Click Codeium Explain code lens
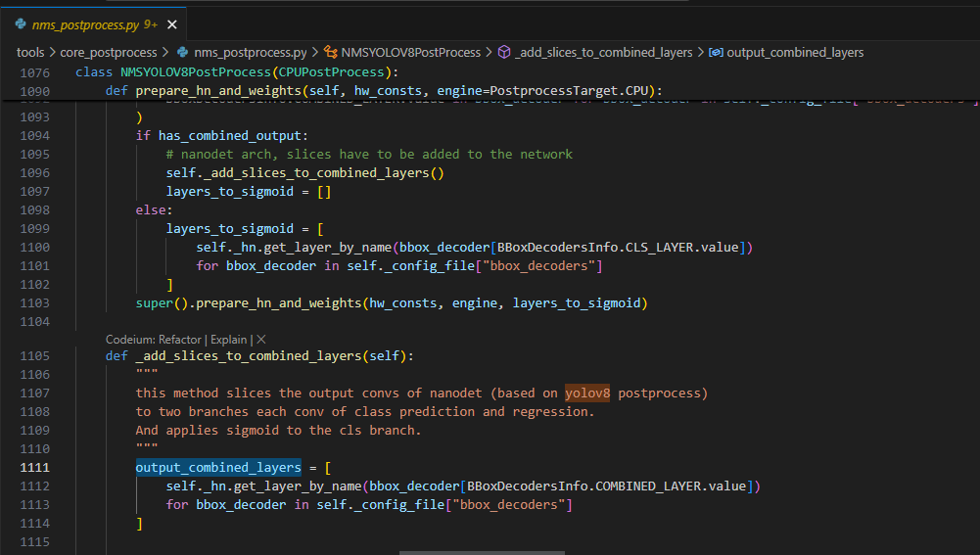This screenshot has height=555, width=980. (x=230, y=339)
